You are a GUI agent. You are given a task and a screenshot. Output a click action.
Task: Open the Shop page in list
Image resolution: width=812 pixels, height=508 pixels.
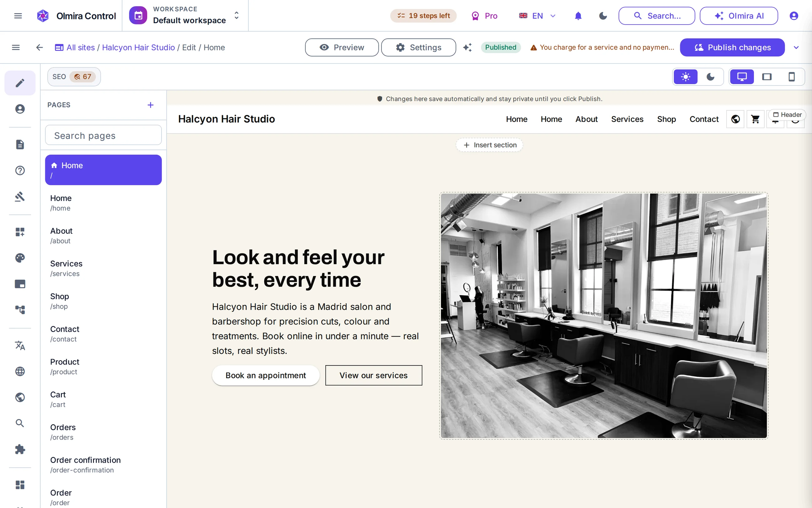pyautogui.click(x=103, y=301)
